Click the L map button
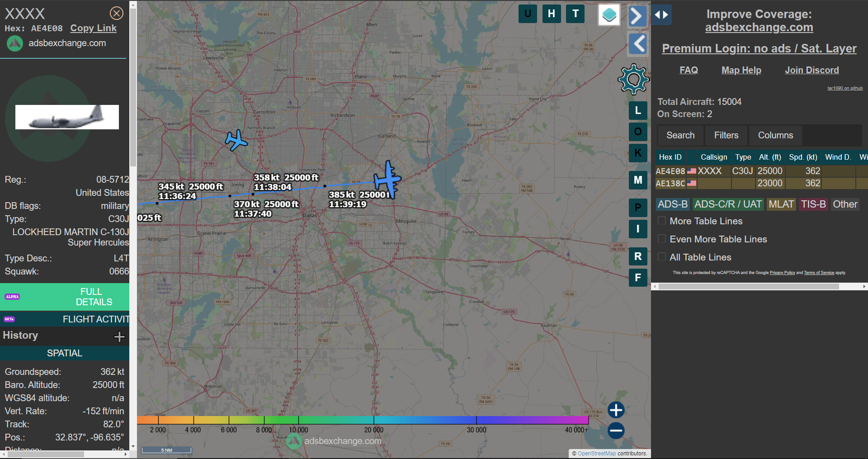The width and height of the screenshot is (868, 459). pos(638,110)
